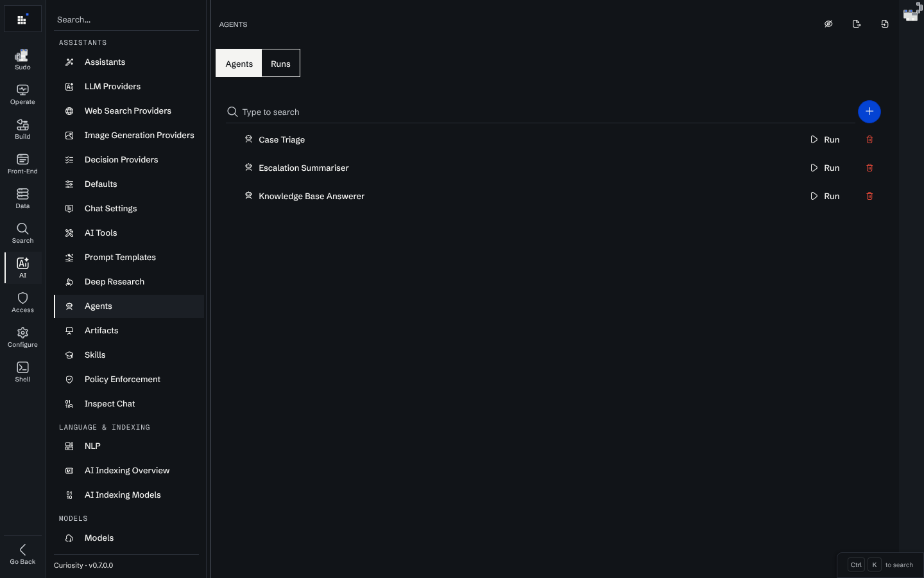Open the Data section
This screenshot has width=924, height=578.
(22, 198)
